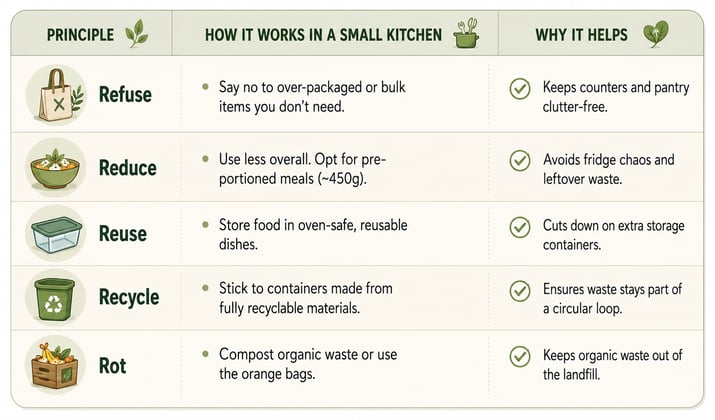The height and width of the screenshot is (420, 715).
Task: Select the glass container Reuse icon
Action: tap(56, 233)
